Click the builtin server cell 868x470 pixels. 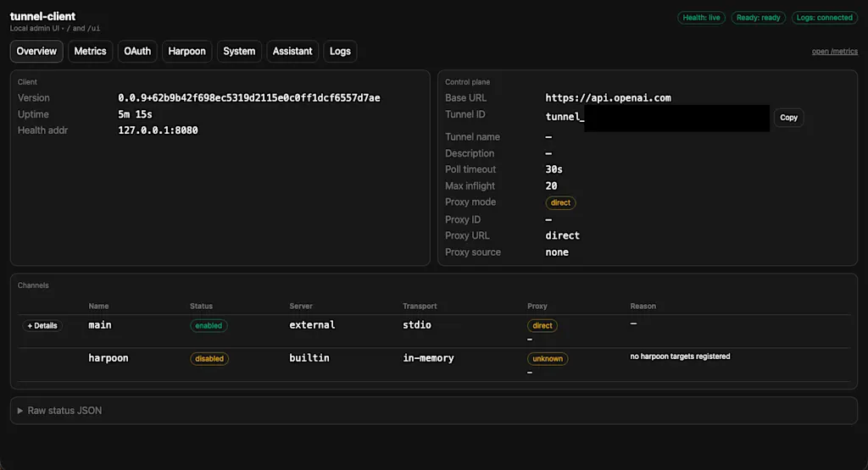[x=309, y=358]
